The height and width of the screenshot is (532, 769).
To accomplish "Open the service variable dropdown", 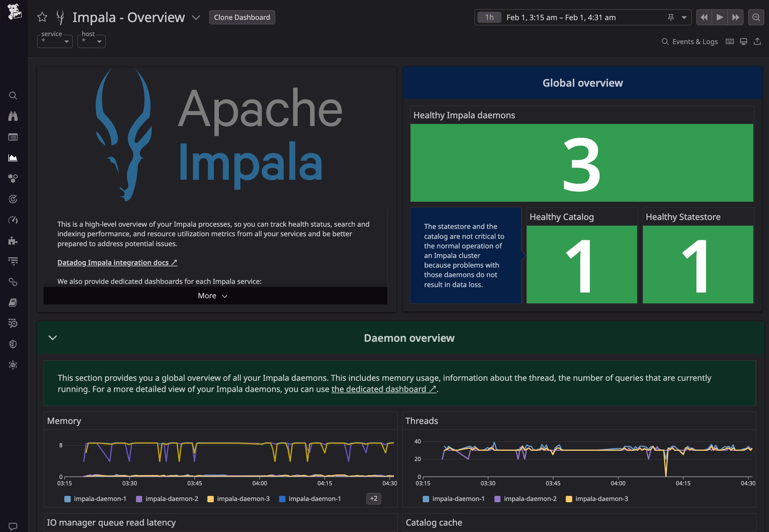I will pos(54,41).
